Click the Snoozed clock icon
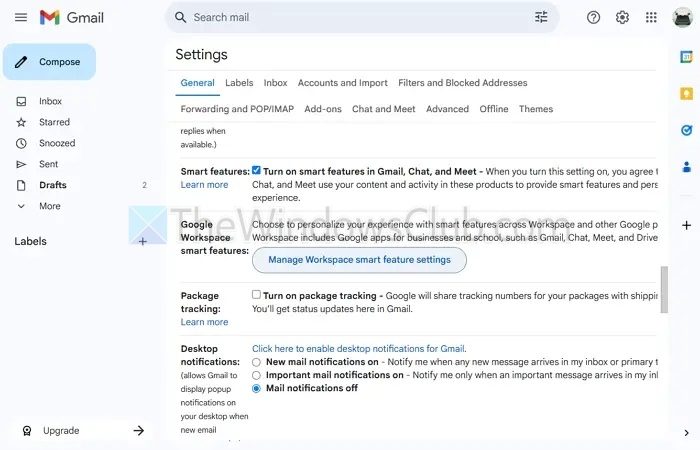Image resolution: width=700 pixels, height=450 pixels. (21, 143)
